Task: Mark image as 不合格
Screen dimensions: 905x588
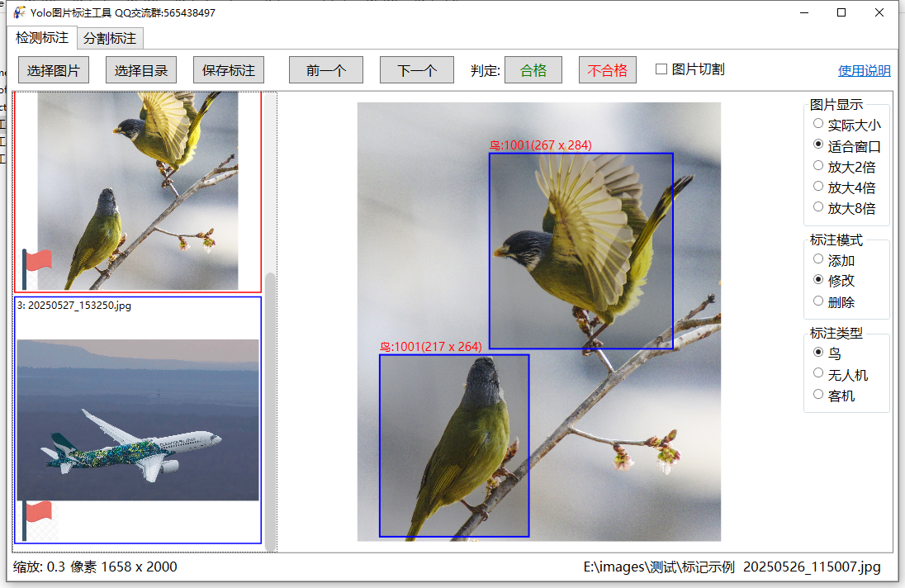Action: pyautogui.click(x=607, y=70)
